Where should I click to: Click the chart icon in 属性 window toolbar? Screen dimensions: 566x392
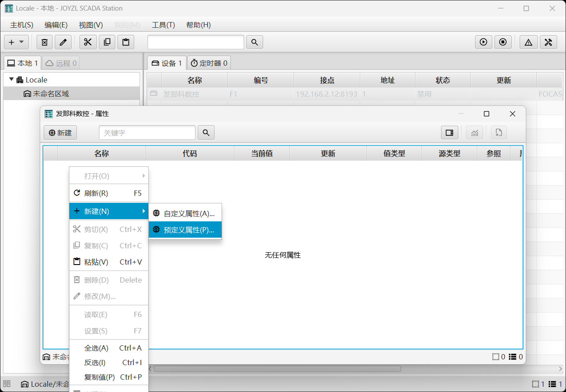tap(475, 133)
